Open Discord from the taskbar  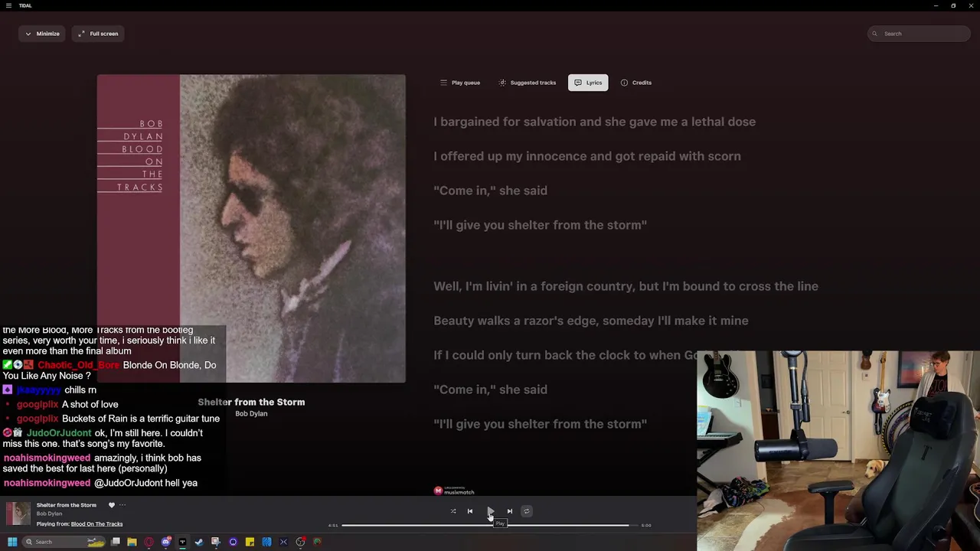[x=166, y=542]
